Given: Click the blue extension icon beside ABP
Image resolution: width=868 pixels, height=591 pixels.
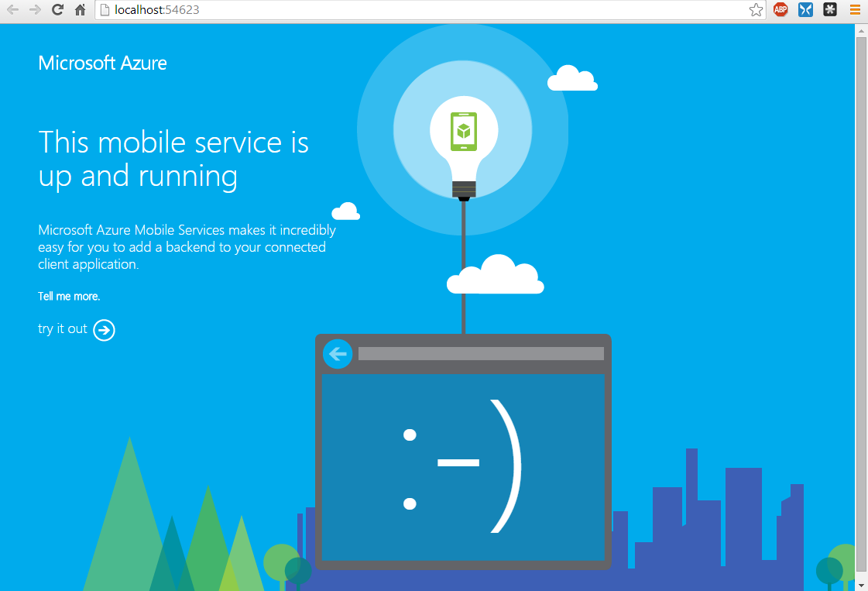Looking at the screenshot, I should click(805, 9).
